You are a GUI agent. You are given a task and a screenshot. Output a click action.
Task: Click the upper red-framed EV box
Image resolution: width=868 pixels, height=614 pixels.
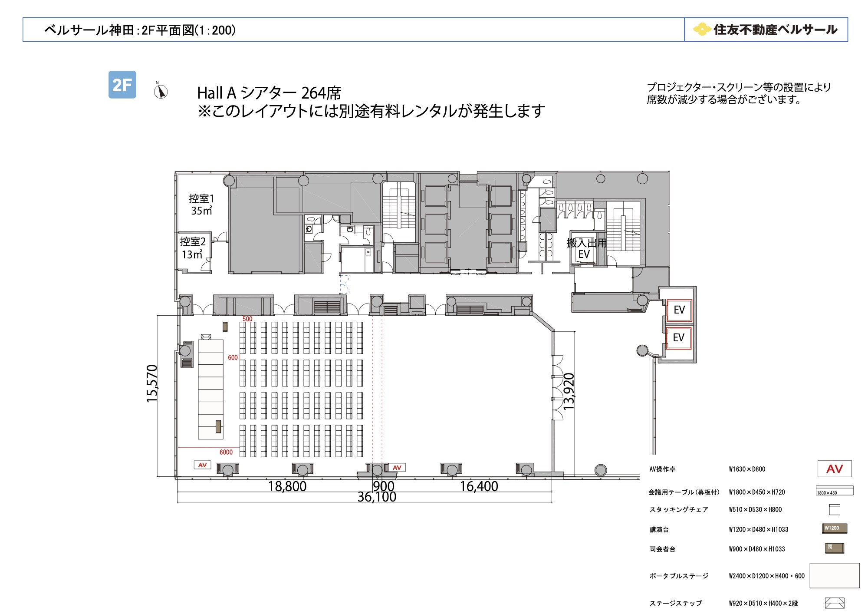point(679,310)
